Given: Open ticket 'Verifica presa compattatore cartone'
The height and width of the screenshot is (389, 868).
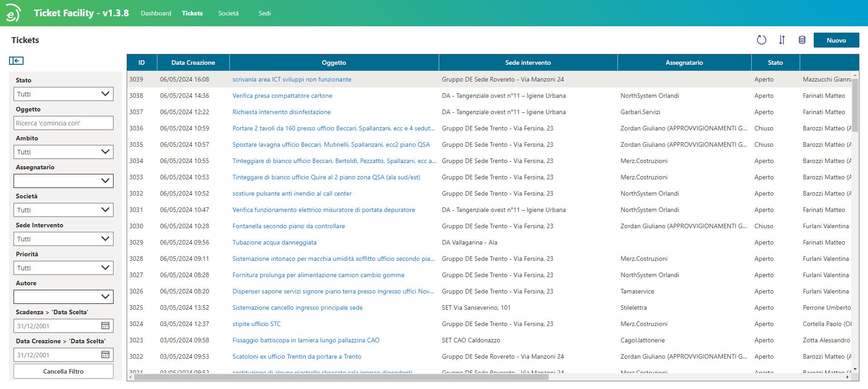Looking at the screenshot, I should pos(282,96).
